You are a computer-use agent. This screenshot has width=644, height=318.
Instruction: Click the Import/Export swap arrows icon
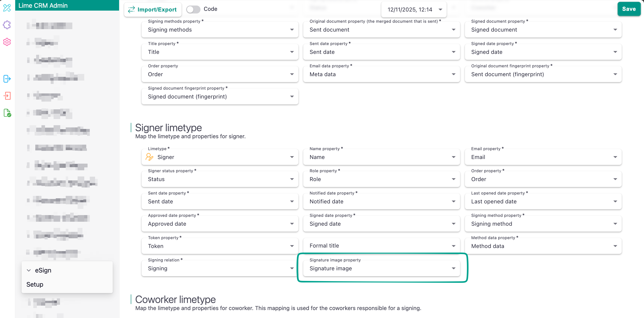pos(131,9)
